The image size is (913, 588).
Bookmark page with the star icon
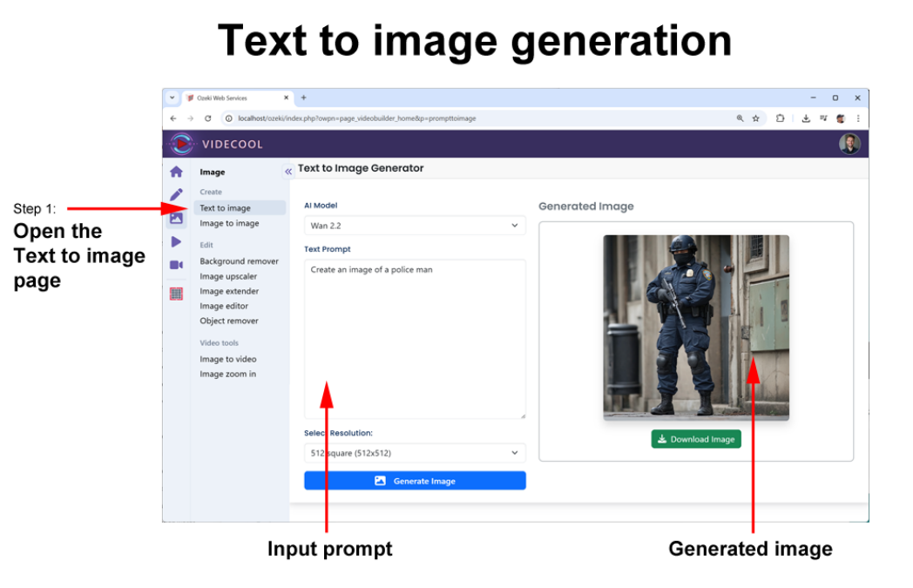click(x=755, y=118)
